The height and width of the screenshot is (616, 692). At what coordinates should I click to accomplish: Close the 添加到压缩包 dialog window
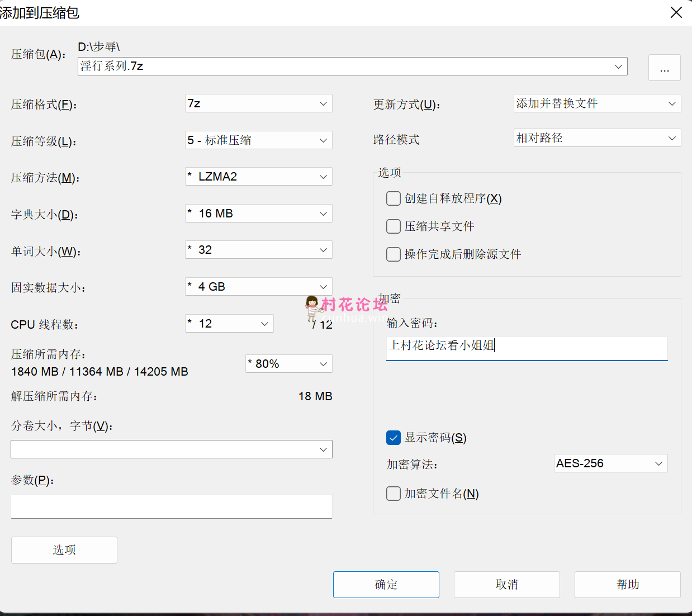pos(676,12)
